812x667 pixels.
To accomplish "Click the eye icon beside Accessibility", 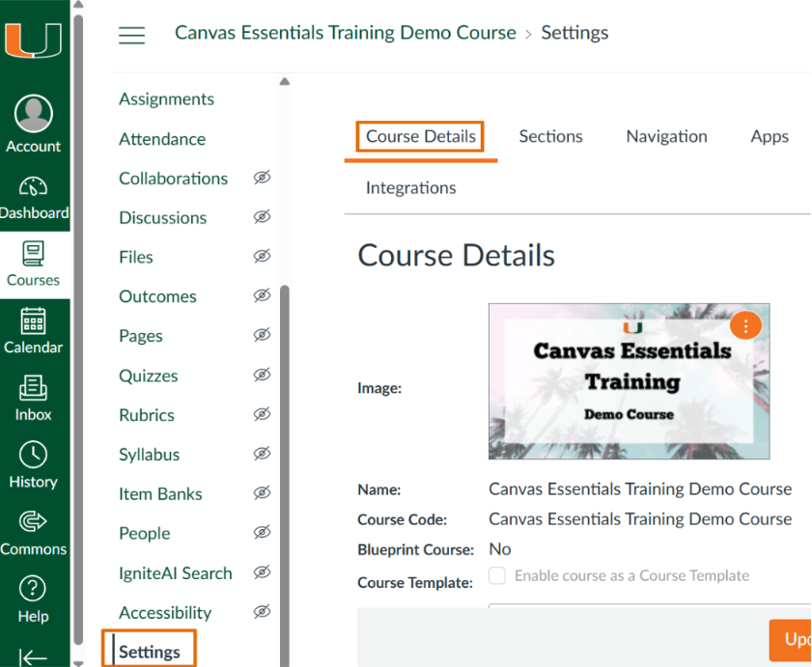I will tap(262, 612).
